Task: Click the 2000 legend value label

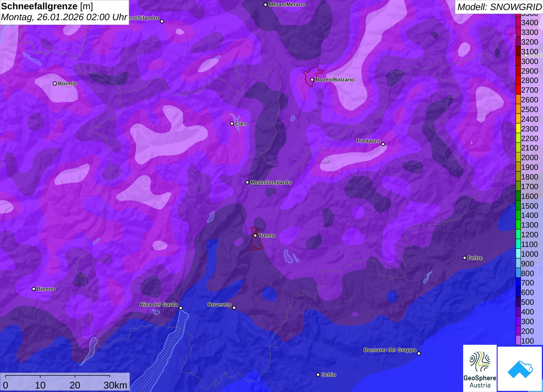Action: (x=530, y=157)
